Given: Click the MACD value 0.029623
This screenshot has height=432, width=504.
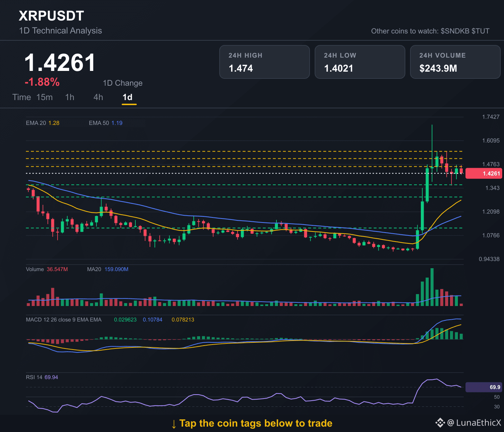Looking at the screenshot, I should tap(125, 320).
